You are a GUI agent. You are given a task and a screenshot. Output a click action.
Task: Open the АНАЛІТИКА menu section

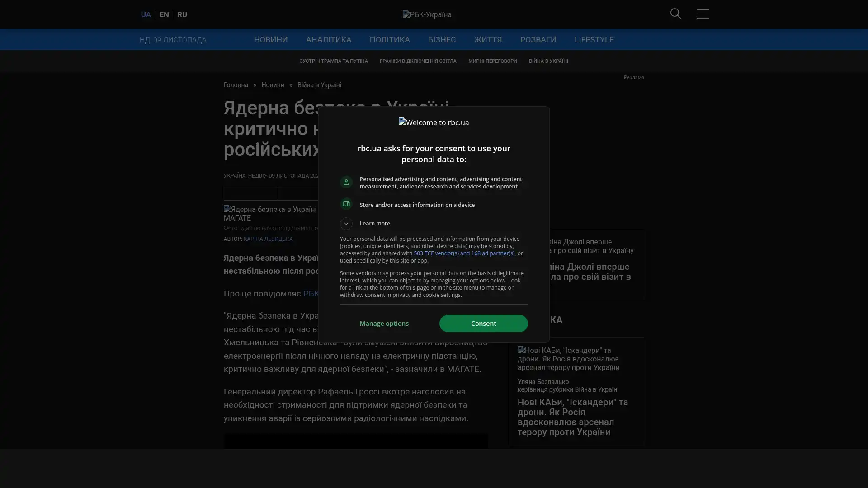pyautogui.click(x=328, y=40)
